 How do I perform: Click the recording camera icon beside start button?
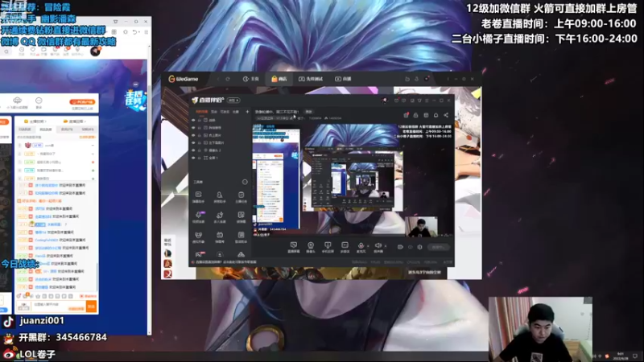tap(400, 247)
